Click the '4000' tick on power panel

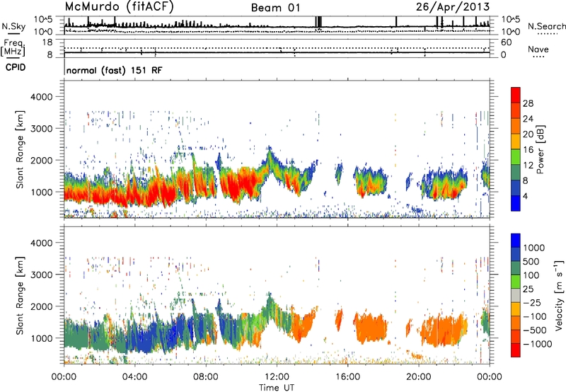pos(41,97)
